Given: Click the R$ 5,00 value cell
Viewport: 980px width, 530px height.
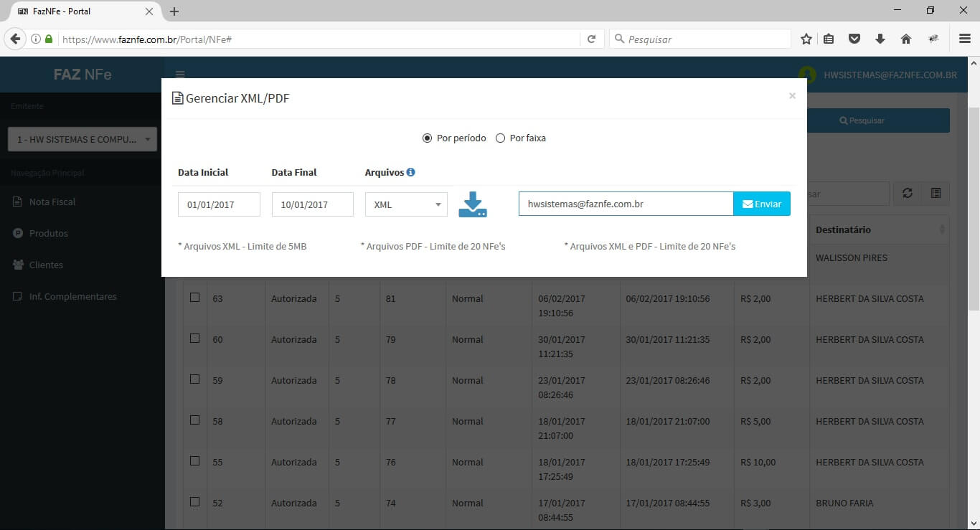Looking at the screenshot, I should pyautogui.click(x=755, y=421).
